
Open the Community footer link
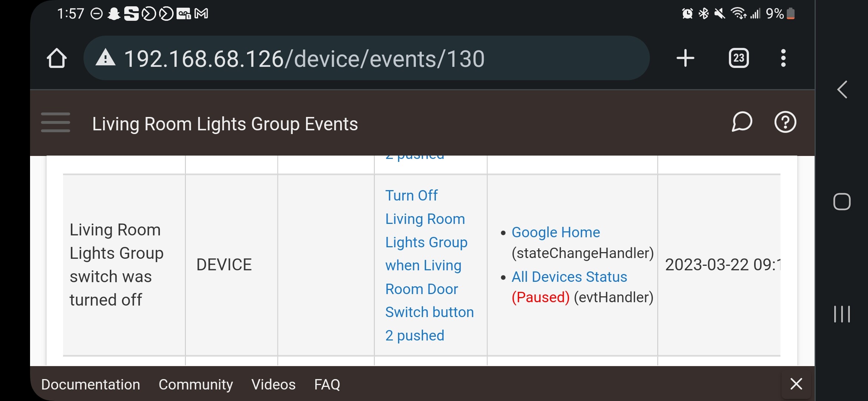[196, 384]
